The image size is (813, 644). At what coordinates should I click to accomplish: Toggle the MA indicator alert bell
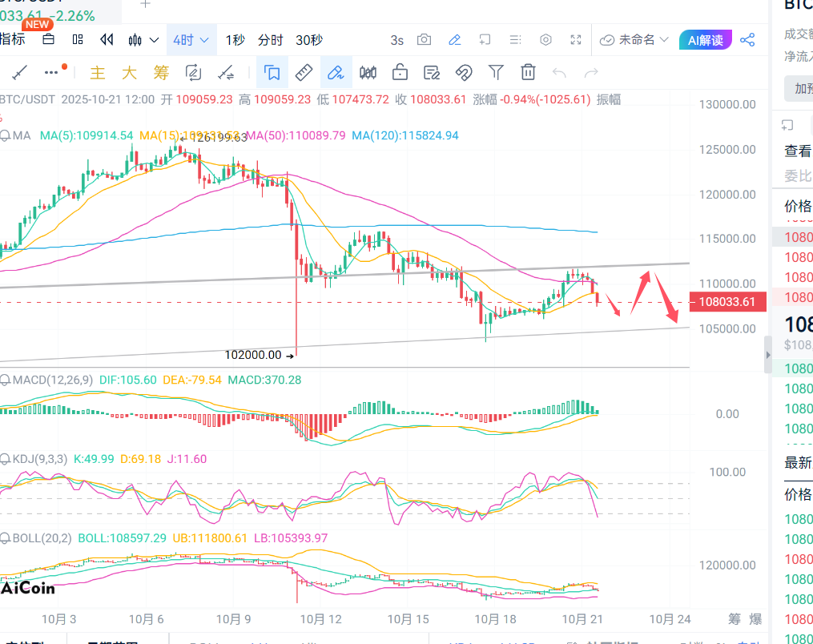click(6, 136)
